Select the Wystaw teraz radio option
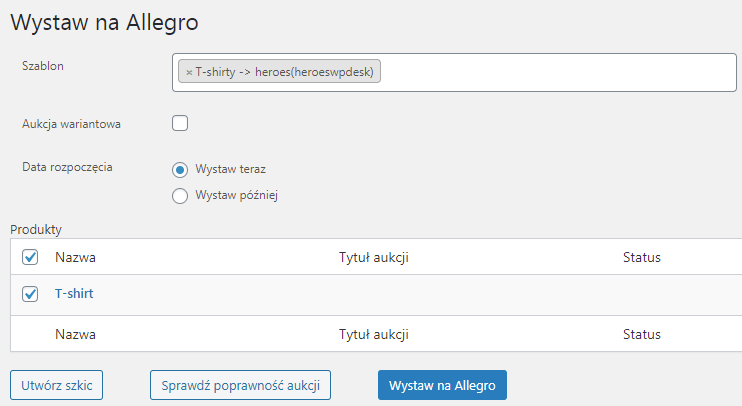The width and height of the screenshot is (742, 406). (180, 169)
